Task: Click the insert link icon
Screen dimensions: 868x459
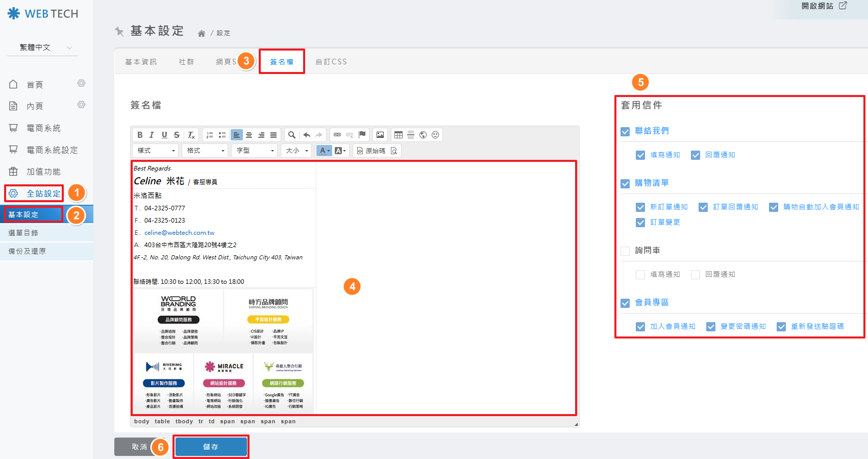Action: 337,135
